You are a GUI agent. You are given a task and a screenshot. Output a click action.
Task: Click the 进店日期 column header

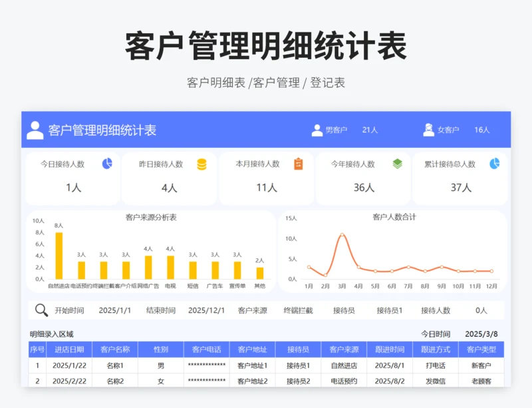[69, 349]
